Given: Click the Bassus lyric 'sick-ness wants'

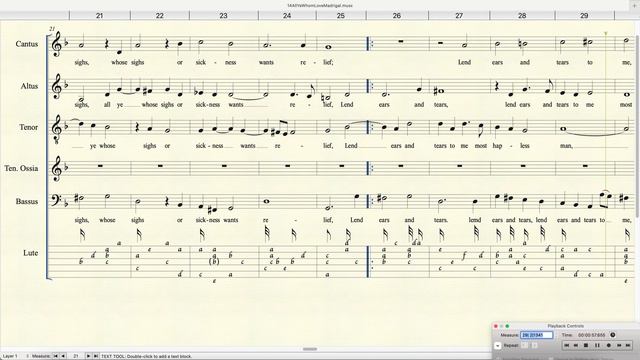Looking at the screenshot, I should coord(217,220).
